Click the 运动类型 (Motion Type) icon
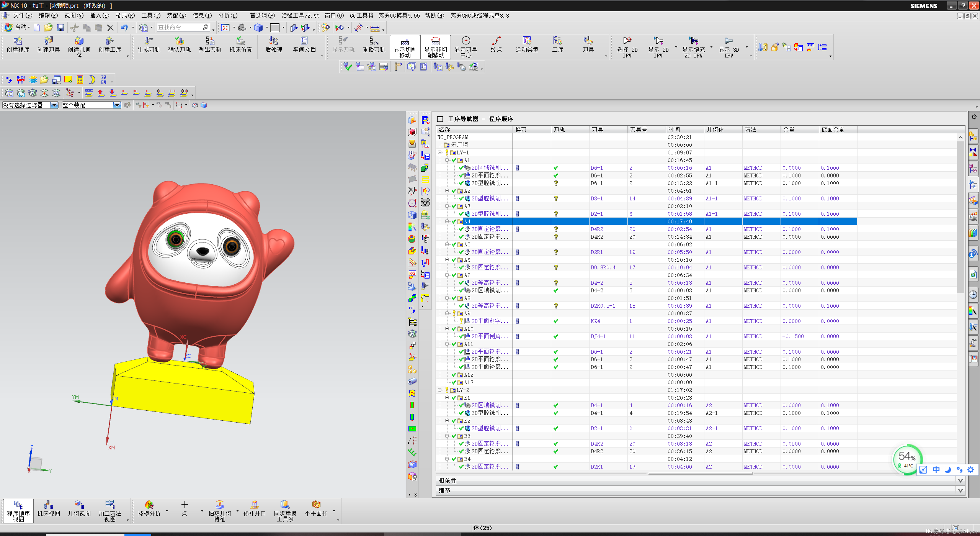Image resolution: width=980 pixels, height=536 pixels. [x=527, y=45]
